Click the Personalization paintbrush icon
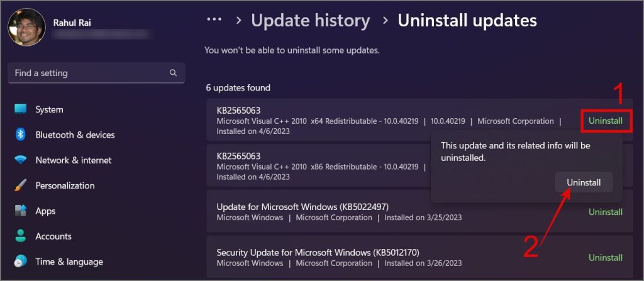 [21, 185]
